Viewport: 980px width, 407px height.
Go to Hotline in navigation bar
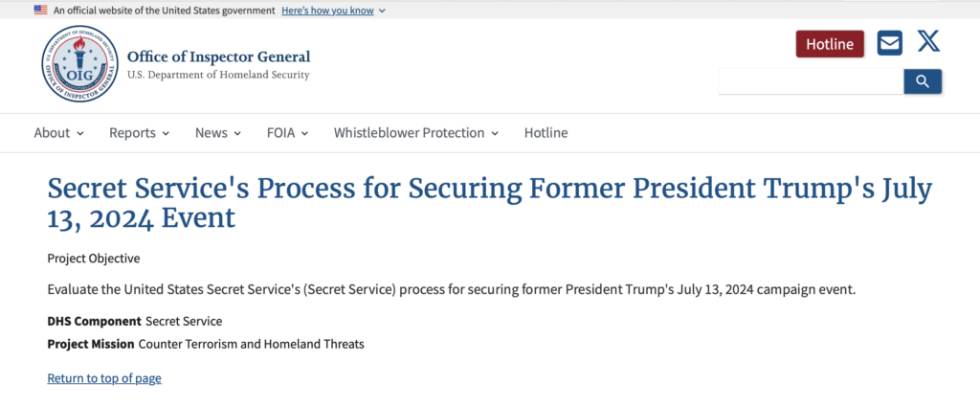pyautogui.click(x=546, y=133)
